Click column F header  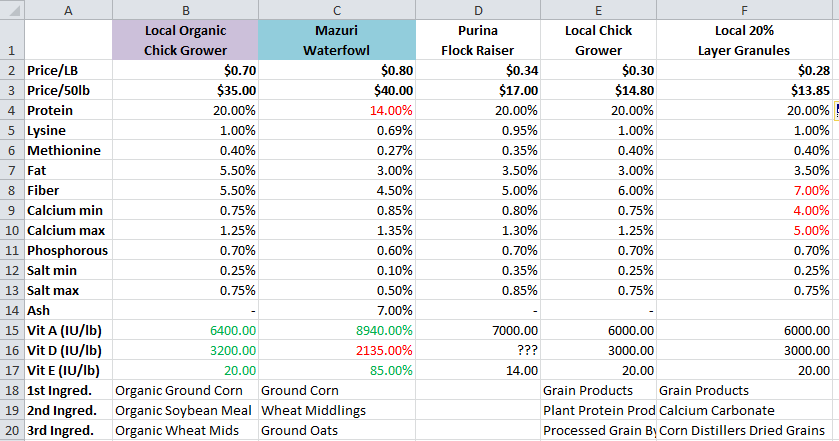point(745,9)
